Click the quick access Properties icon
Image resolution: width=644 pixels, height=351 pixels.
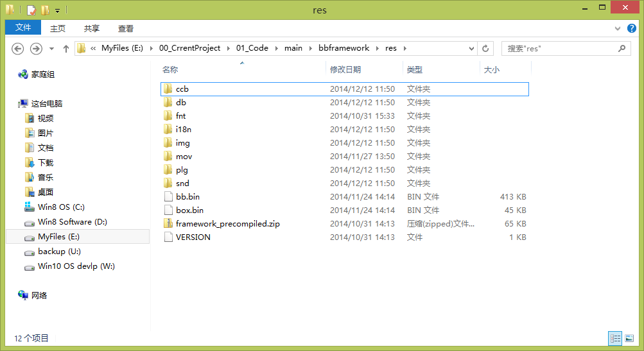coord(31,10)
